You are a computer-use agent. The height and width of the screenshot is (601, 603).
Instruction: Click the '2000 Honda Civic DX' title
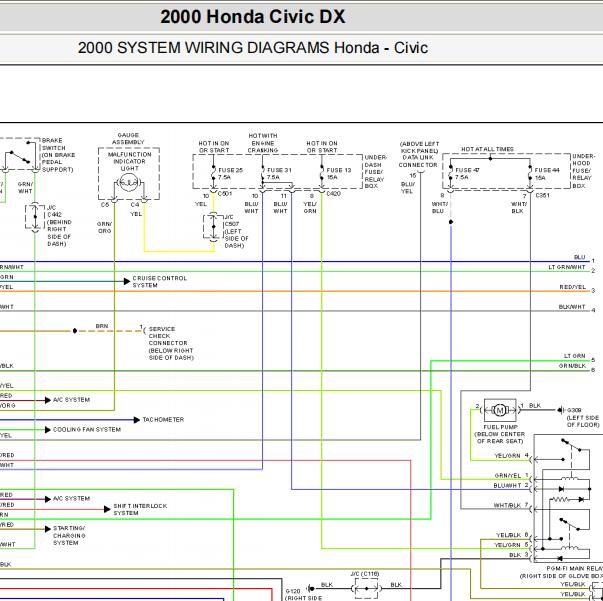point(253,17)
